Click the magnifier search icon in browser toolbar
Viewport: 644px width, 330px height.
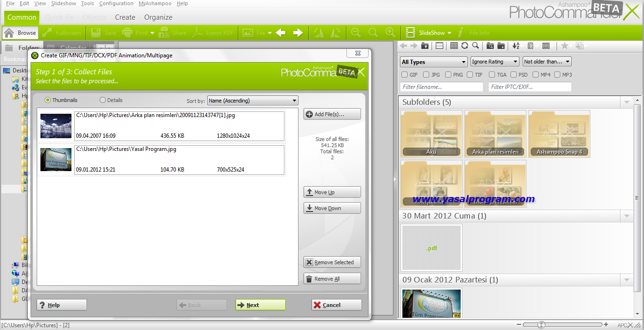coord(475,46)
